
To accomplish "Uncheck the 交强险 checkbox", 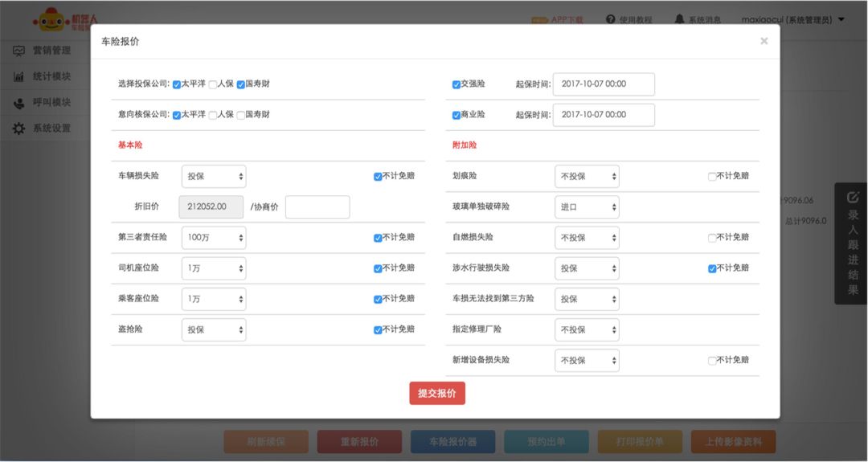I will pos(457,84).
